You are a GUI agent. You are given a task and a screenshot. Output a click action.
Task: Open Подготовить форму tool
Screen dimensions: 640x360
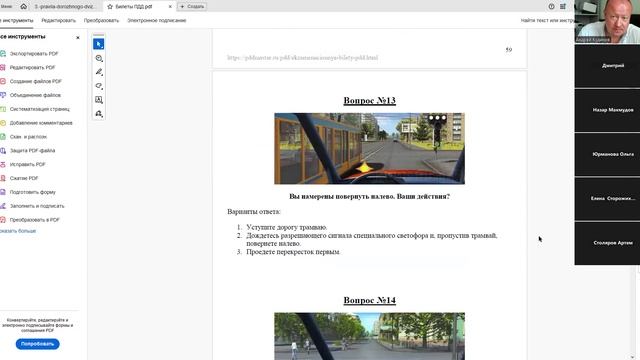(33, 192)
